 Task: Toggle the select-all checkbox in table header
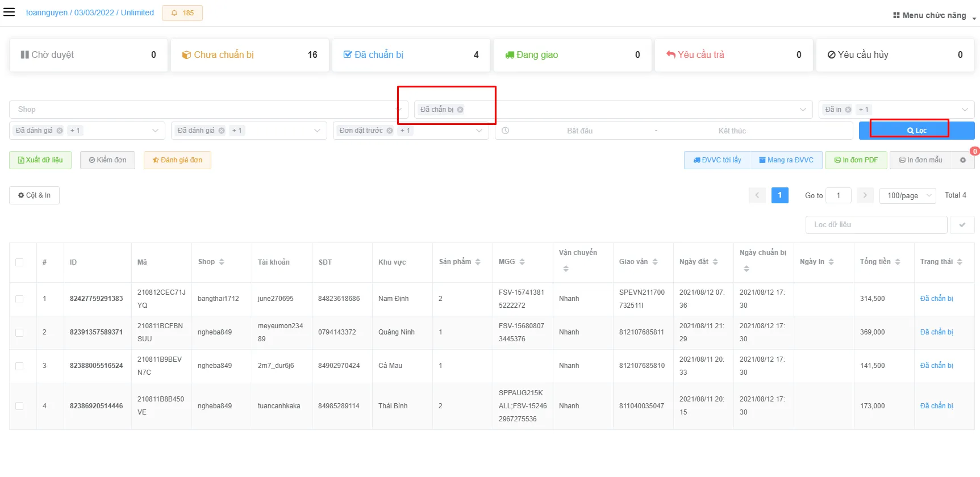[19, 262]
